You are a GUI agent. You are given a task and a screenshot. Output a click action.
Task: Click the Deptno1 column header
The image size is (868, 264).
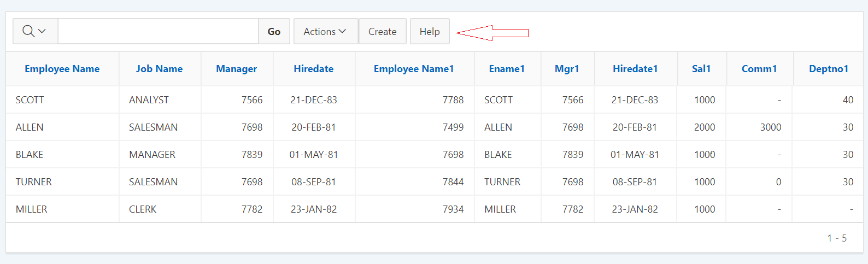829,69
